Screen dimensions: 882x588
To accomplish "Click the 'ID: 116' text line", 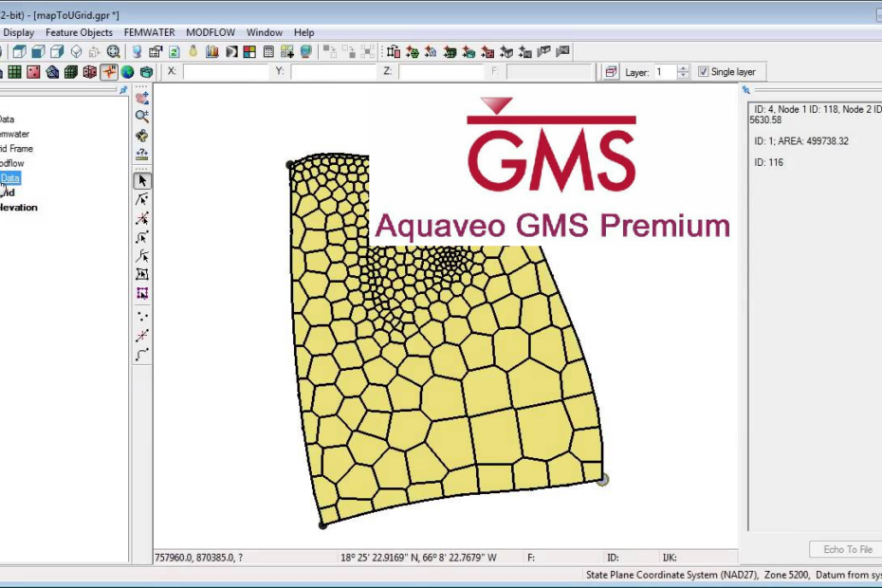I will coord(768,162).
